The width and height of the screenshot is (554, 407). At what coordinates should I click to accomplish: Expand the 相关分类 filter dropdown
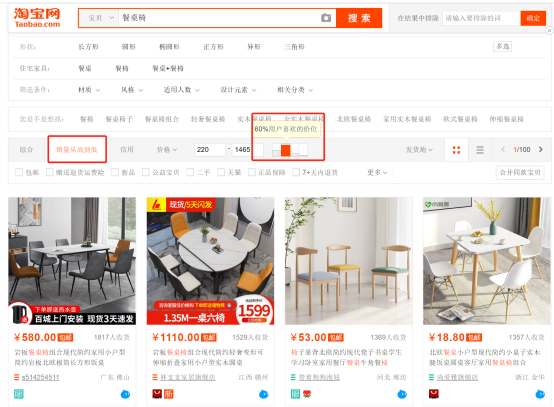(x=295, y=90)
